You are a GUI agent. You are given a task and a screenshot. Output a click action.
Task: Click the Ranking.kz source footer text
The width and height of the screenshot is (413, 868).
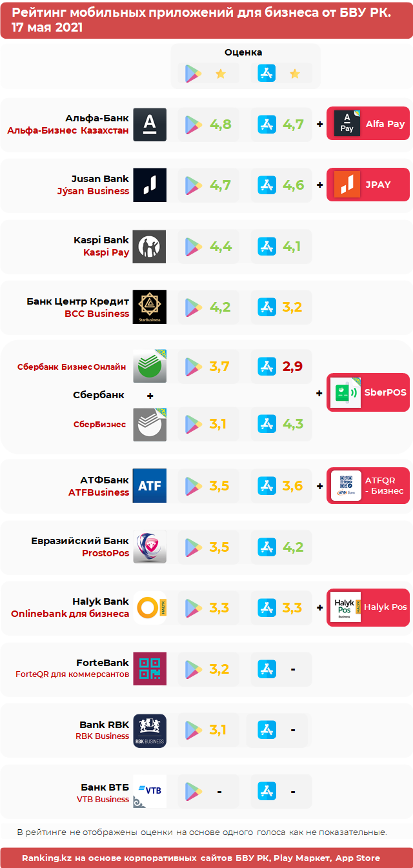tap(201, 858)
